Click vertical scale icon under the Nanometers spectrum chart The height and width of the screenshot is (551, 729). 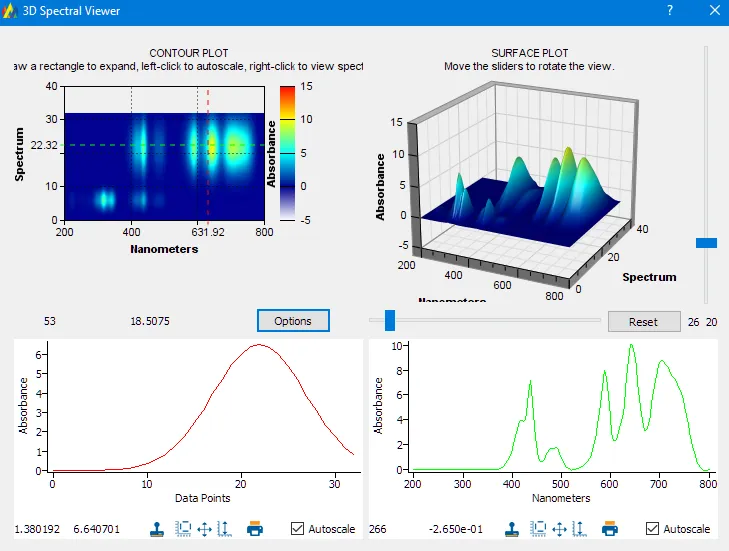pos(579,529)
